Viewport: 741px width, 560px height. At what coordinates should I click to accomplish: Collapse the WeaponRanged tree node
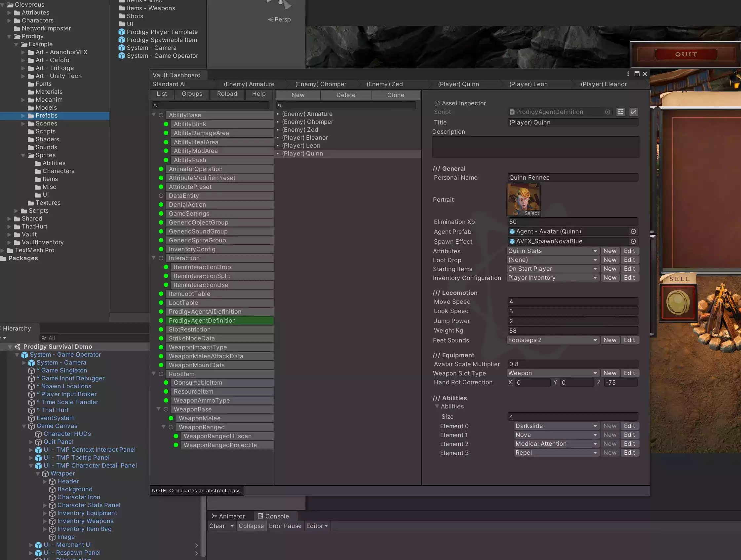pos(164,427)
